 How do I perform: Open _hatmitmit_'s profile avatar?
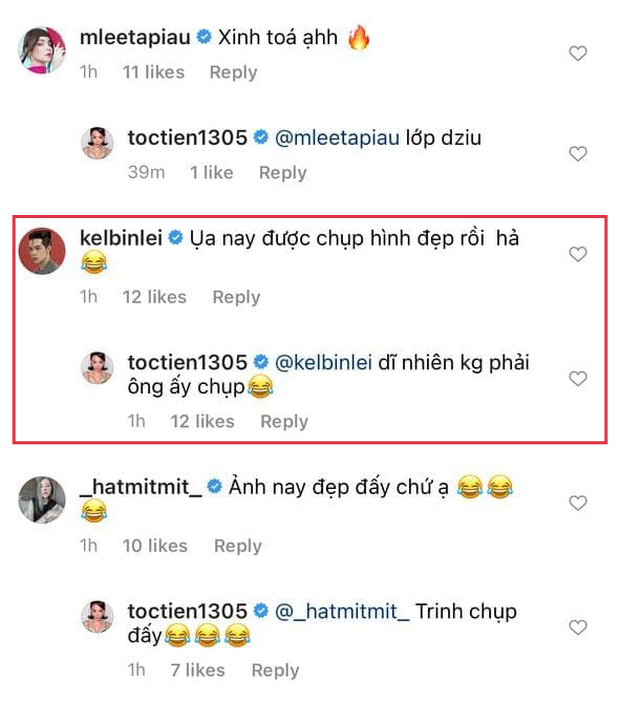coord(43,498)
